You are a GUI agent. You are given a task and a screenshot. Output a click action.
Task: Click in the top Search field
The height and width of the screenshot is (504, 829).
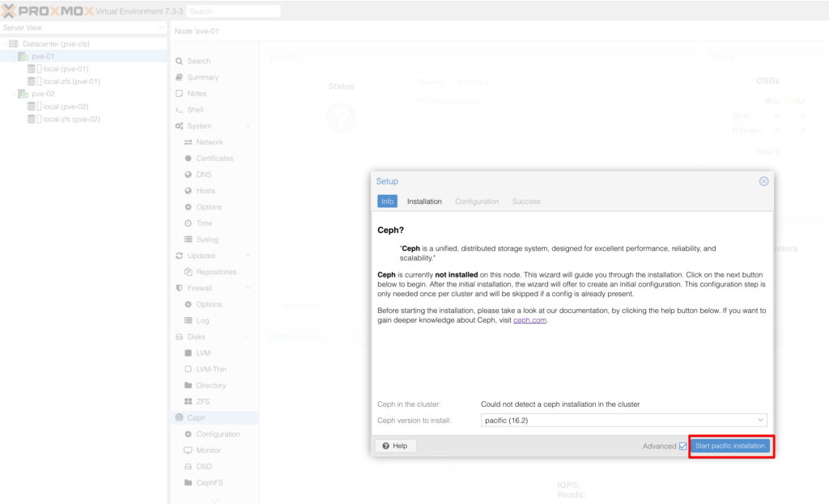click(233, 11)
